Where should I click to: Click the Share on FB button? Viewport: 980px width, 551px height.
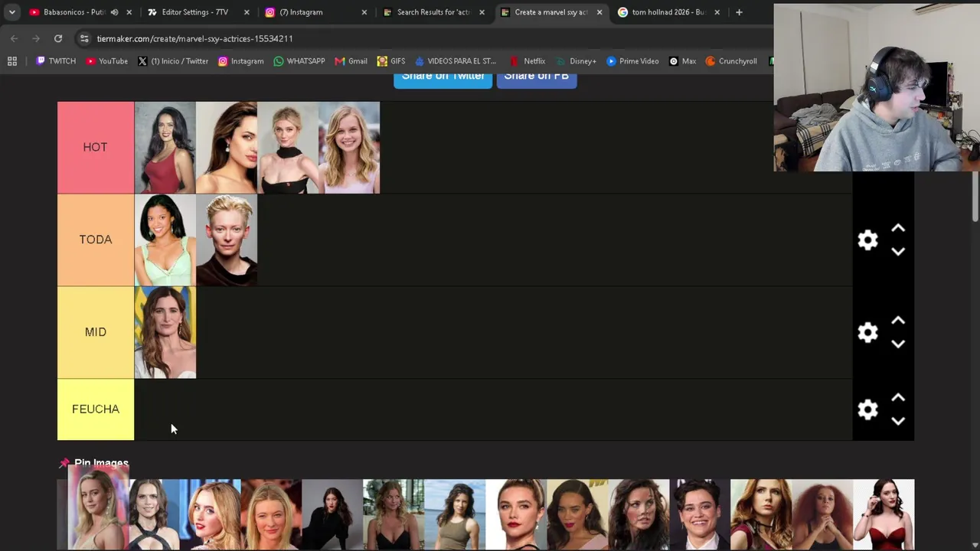click(x=537, y=79)
